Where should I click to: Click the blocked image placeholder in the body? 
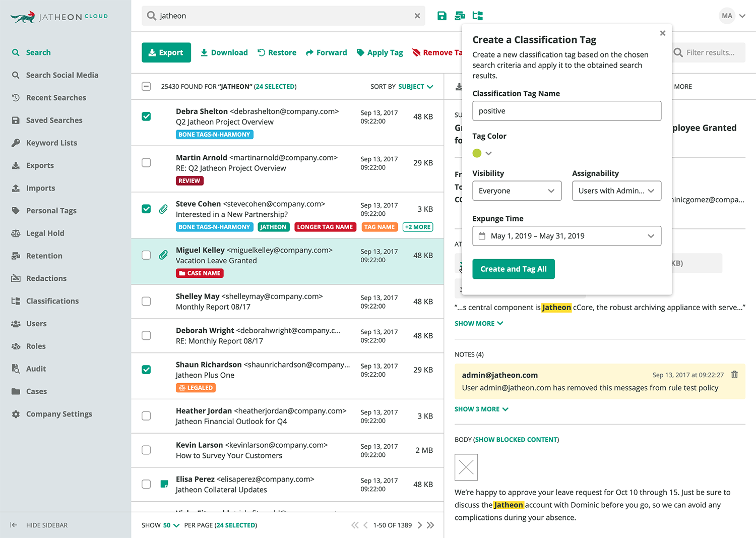[466, 467]
